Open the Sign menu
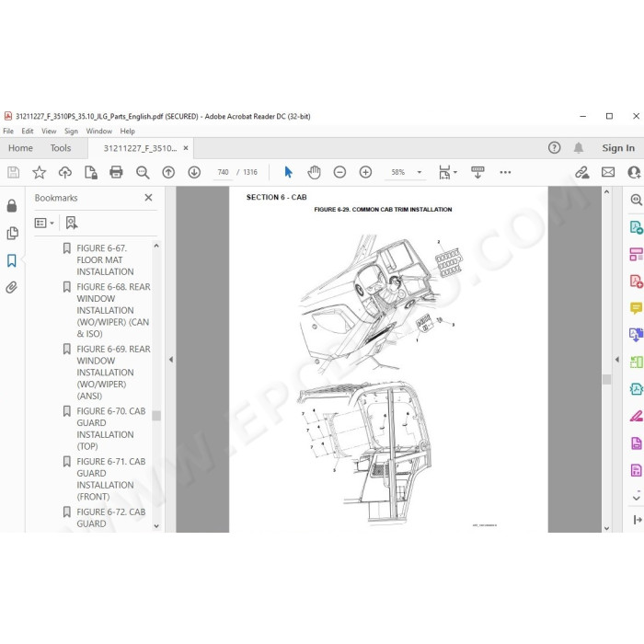The image size is (644, 644). pyautogui.click(x=71, y=131)
